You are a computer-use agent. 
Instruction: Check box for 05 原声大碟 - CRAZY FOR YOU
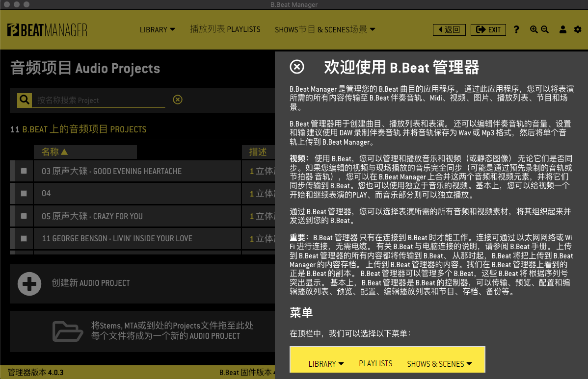coord(24,216)
